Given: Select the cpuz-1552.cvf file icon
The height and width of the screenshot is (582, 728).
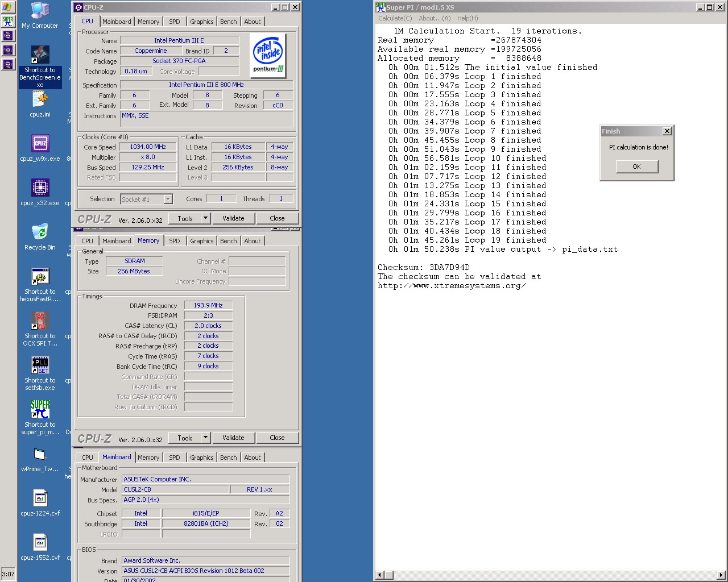Looking at the screenshot, I should (40, 547).
